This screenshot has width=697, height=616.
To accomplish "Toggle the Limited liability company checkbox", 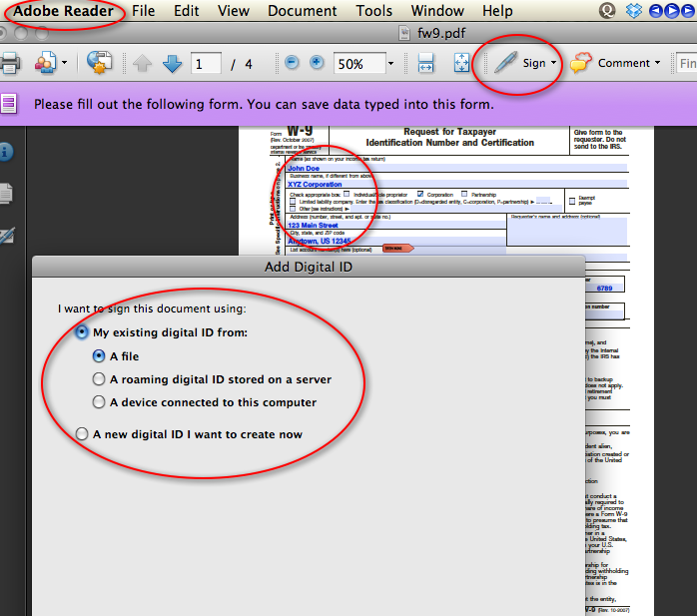I will 293,202.
